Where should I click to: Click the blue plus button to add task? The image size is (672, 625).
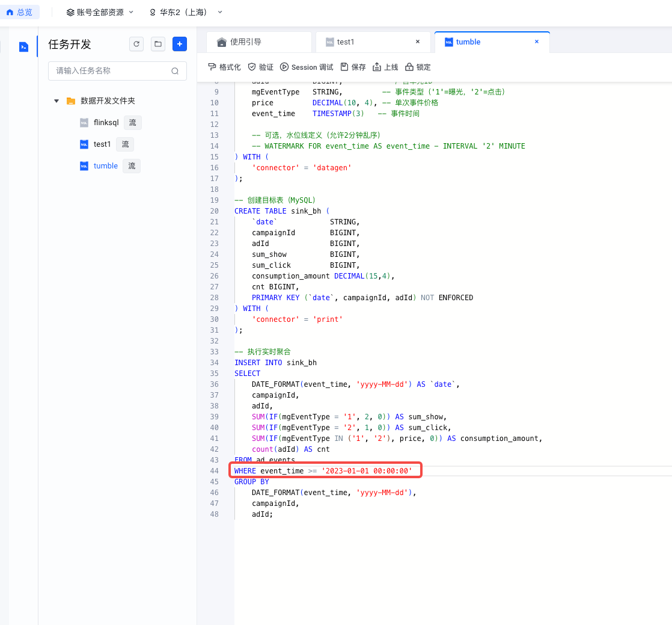click(x=180, y=44)
